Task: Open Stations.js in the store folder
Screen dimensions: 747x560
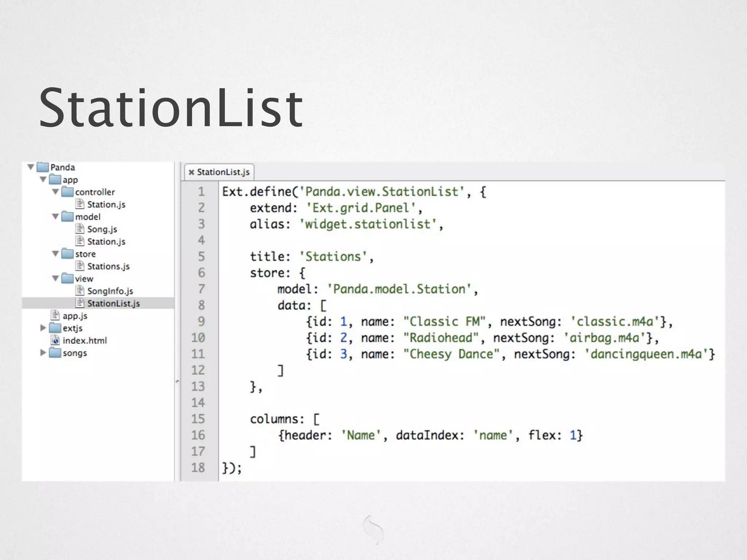Action: pos(108,267)
